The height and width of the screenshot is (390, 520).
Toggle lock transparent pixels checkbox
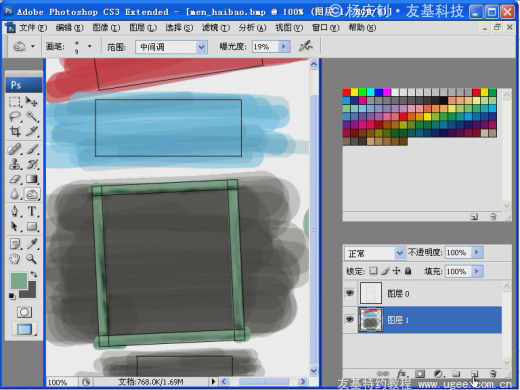(x=374, y=271)
